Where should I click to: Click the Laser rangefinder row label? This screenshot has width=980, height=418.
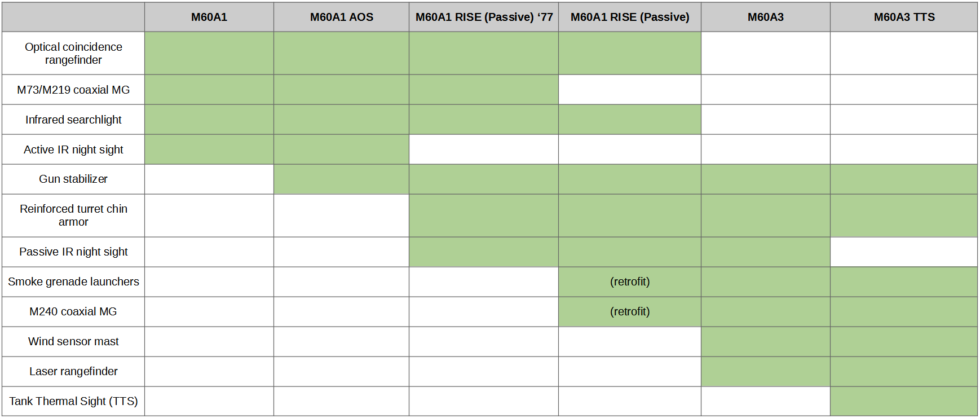click(73, 371)
